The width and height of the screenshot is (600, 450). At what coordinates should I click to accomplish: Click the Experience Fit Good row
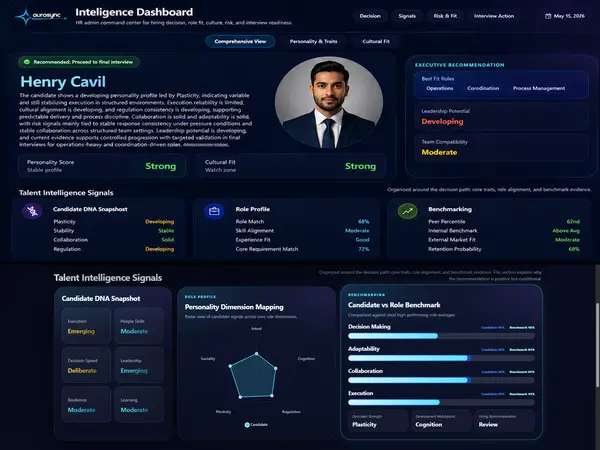[x=302, y=240]
